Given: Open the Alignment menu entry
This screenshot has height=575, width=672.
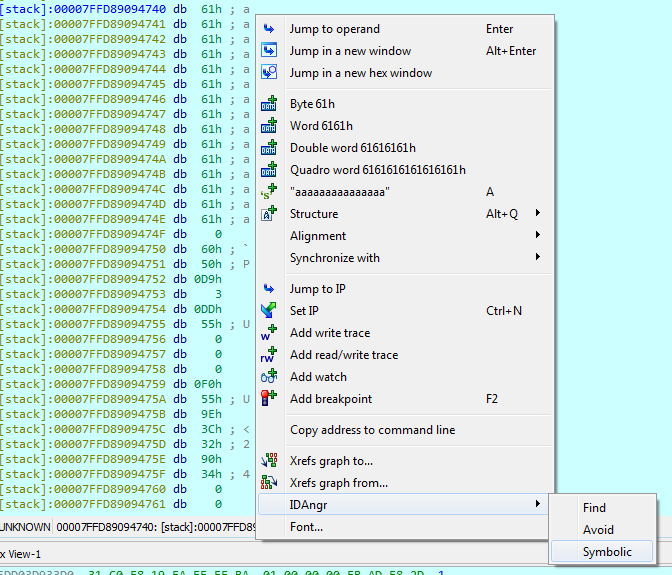Looking at the screenshot, I should (404, 236).
